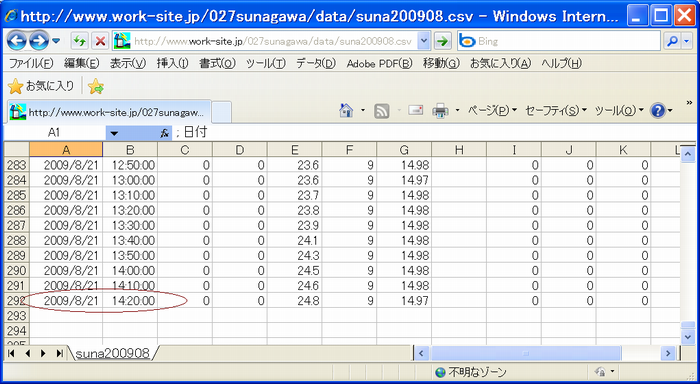This screenshot has height=384, width=700.
Task: Click cell with time 12:50:00
Action: [130, 165]
